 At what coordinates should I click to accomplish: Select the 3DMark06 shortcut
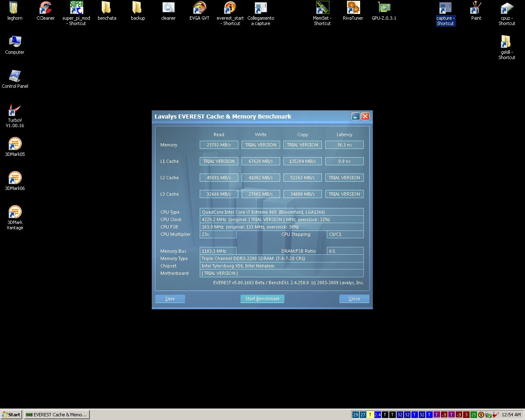click(x=15, y=181)
